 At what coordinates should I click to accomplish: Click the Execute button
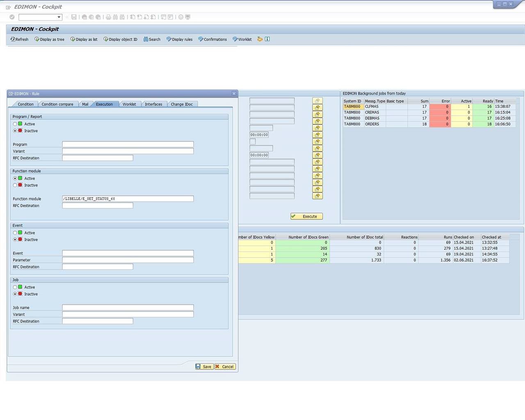(x=306, y=216)
